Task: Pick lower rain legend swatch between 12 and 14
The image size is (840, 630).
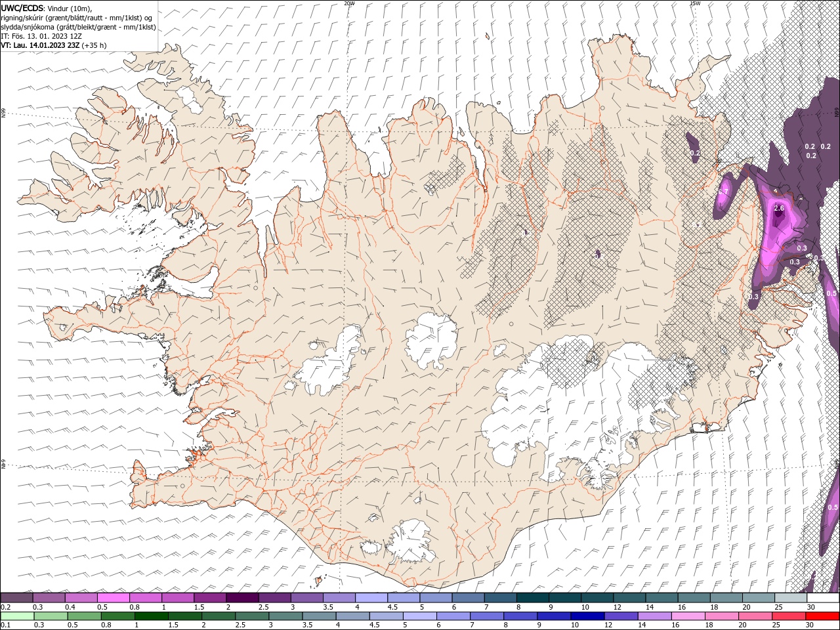Action: 620,616
